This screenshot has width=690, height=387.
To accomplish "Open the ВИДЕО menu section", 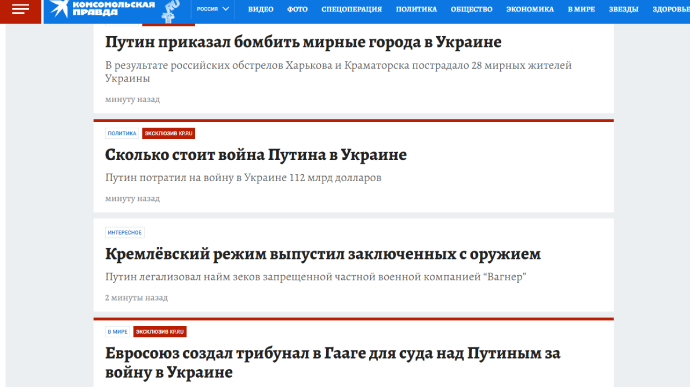I will click(x=261, y=9).
